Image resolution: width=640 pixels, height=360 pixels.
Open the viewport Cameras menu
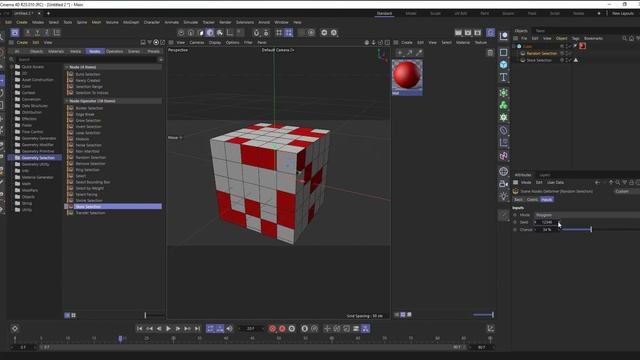tap(196, 42)
